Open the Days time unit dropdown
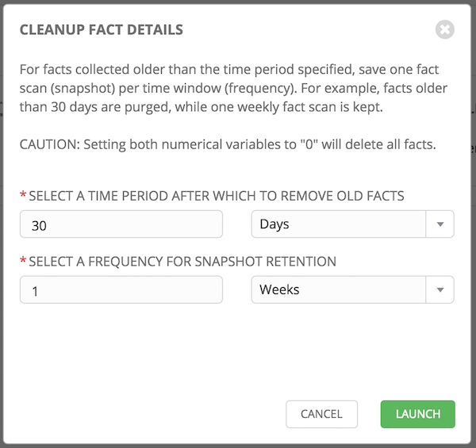Viewport: 476px width, 448px height. [353, 224]
